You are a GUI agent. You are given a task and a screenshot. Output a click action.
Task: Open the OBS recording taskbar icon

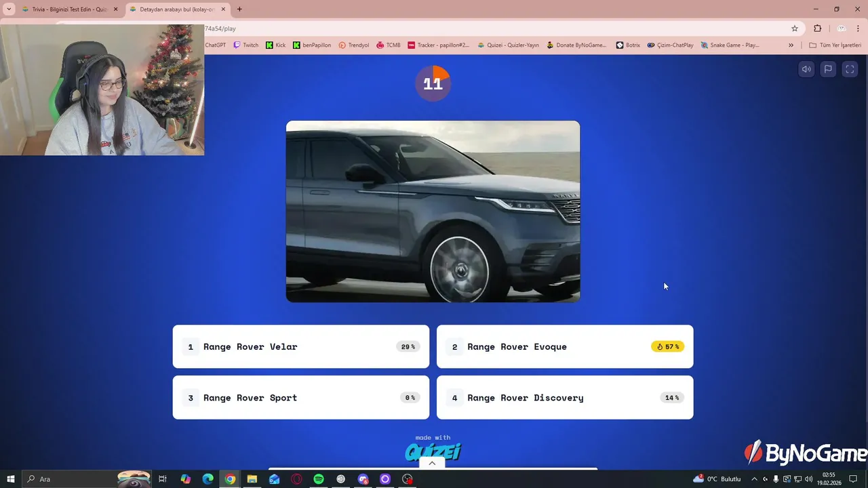408,479
